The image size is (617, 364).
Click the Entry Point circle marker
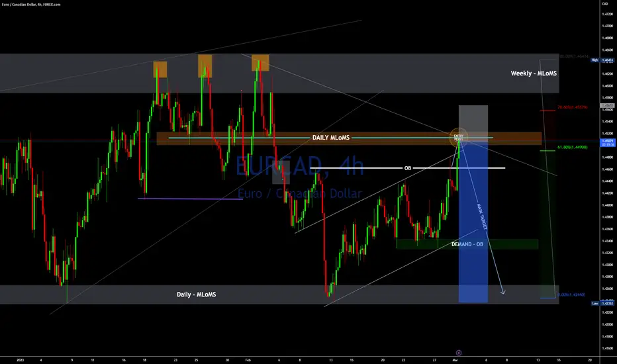coord(458,137)
